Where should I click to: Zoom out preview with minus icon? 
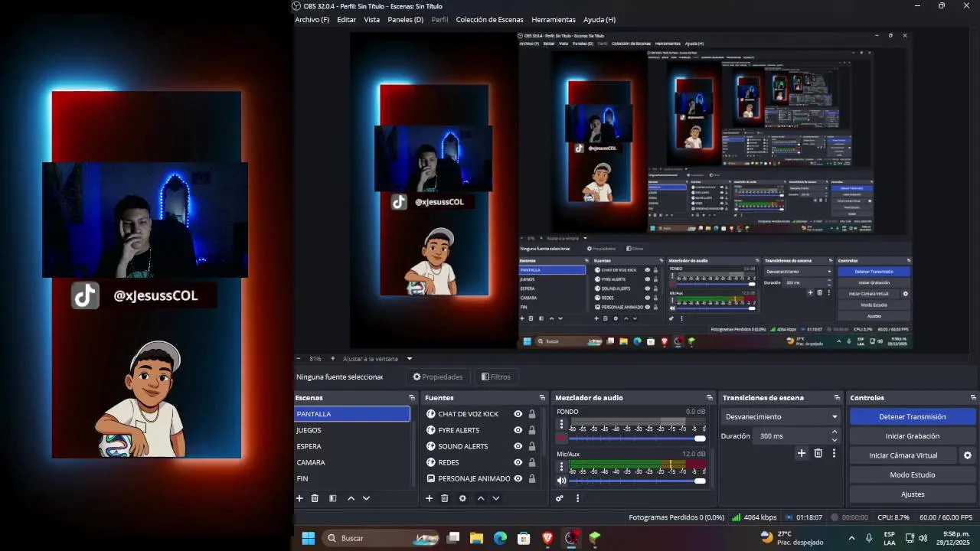(x=299, y=358)
